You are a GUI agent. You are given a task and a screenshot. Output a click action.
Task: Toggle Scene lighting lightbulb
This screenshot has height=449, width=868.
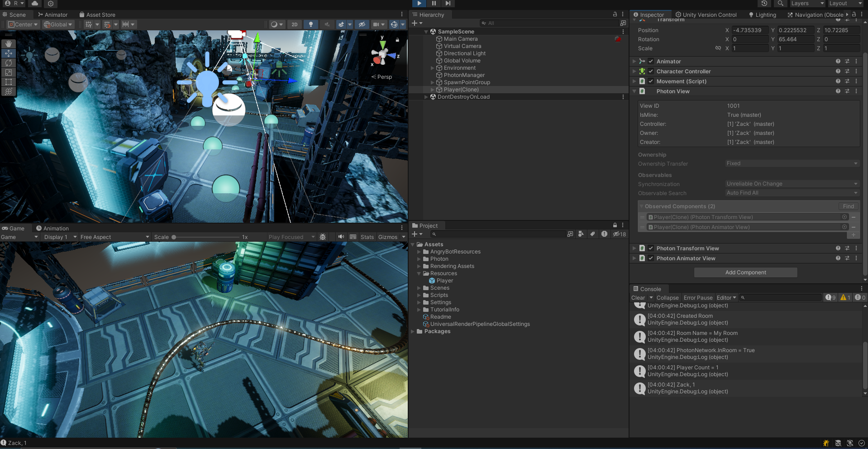click(311, 24)
